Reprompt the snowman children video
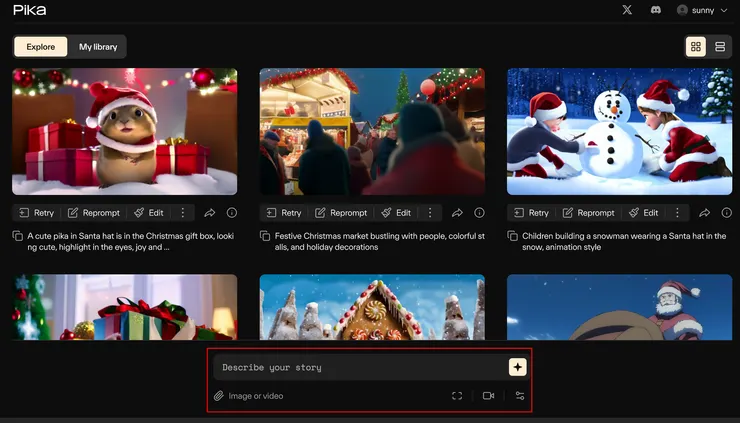The image size is (740, 423). tap(588, 213)
